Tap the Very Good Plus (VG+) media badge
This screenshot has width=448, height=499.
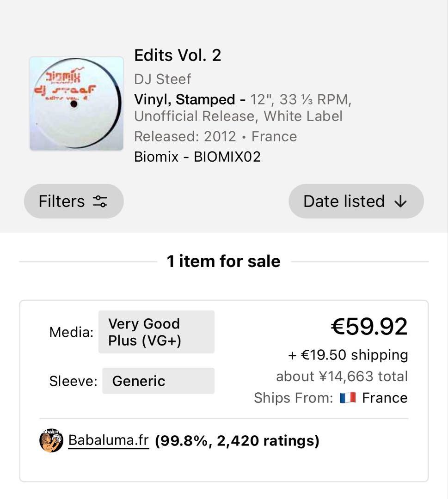tap(156, 332)
